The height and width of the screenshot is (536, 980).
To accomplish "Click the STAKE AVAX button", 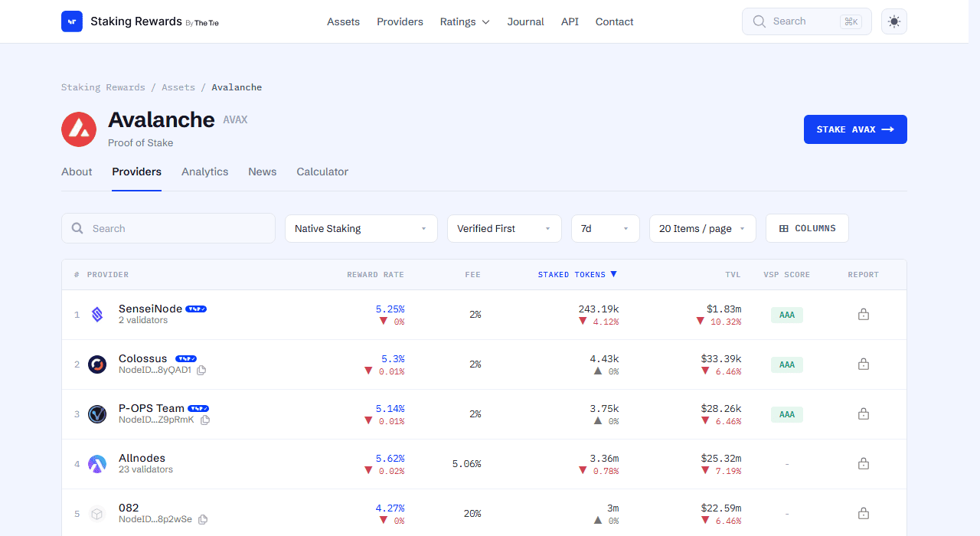I will 855,129.
